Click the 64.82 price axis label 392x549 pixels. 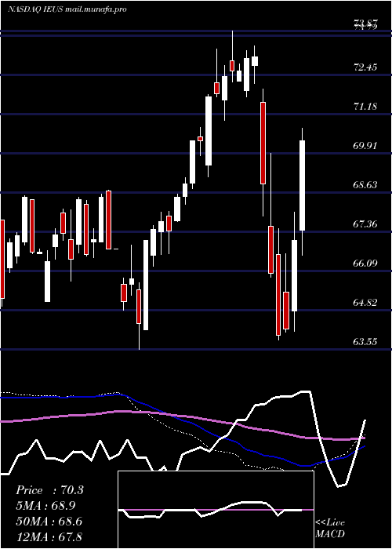(365, 302)
